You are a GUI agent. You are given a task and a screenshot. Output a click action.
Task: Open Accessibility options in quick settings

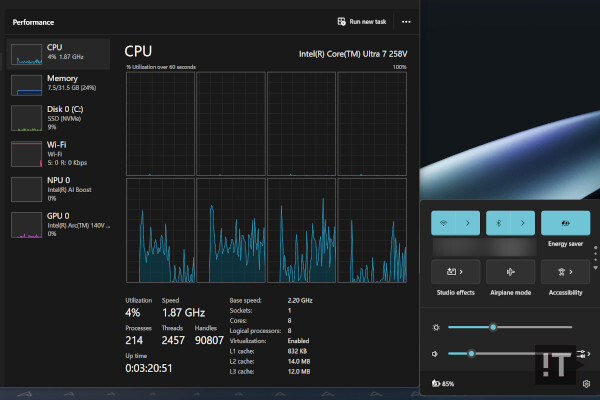(565, 271)
